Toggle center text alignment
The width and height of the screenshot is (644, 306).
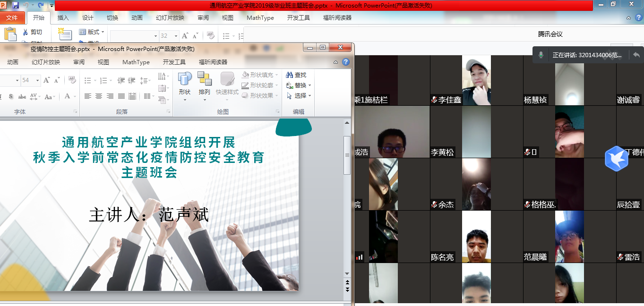[x=99, y=96]
